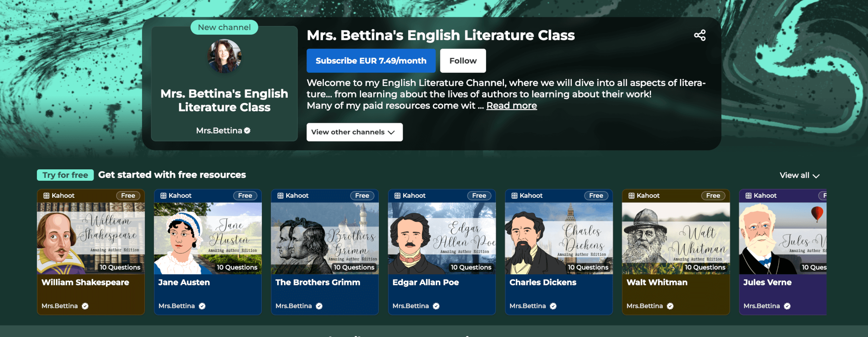This screenshot has width=868, height=337.
Task: Click Free tag on Walt Whitman card
Action: pos(713,196)
